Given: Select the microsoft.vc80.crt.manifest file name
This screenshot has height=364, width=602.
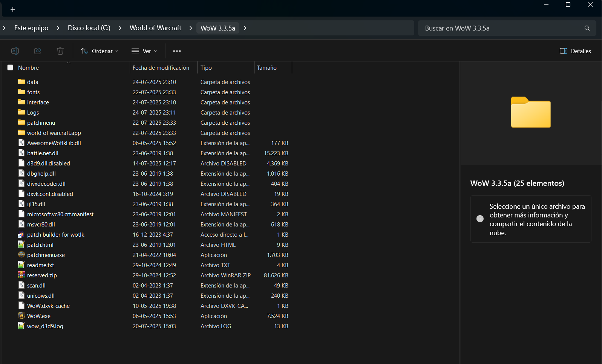Looking at the screenshot, I should click(60, 214).
